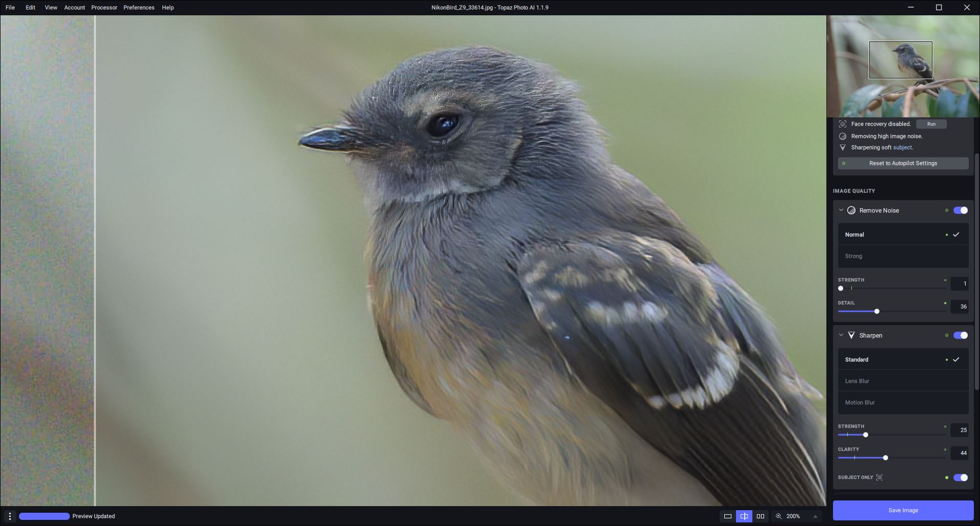Turn off the Sharpen toggle

coord(960,335)
